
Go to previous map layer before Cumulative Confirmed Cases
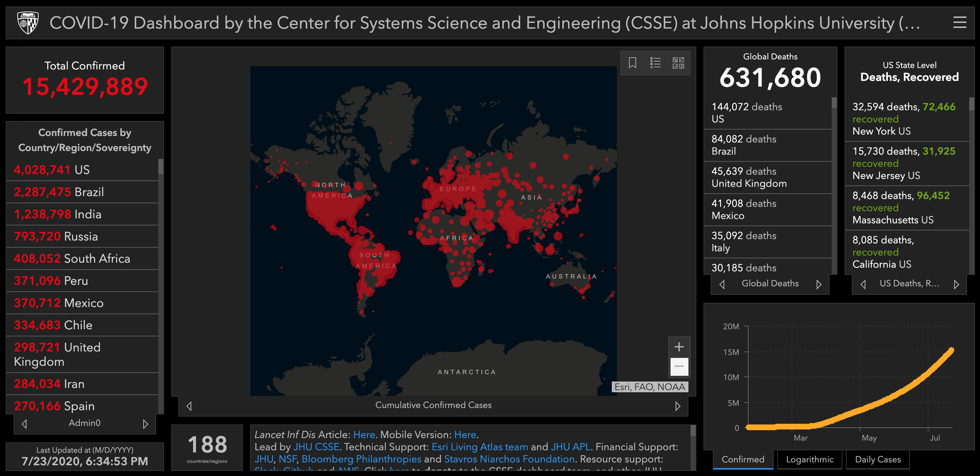click(189, 406)
